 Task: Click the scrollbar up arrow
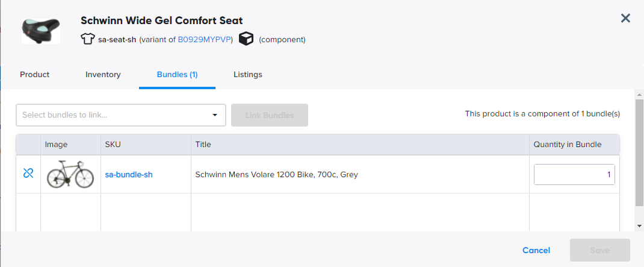point(639,95)
